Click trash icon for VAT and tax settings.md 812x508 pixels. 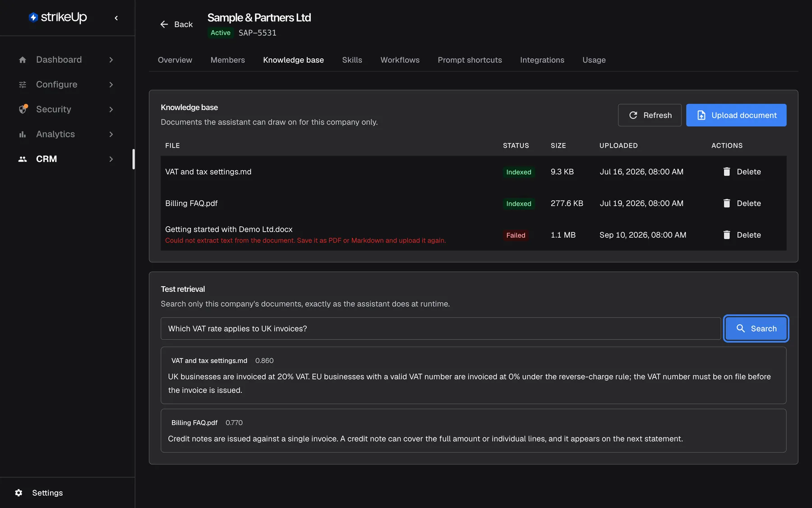[726, 172]
